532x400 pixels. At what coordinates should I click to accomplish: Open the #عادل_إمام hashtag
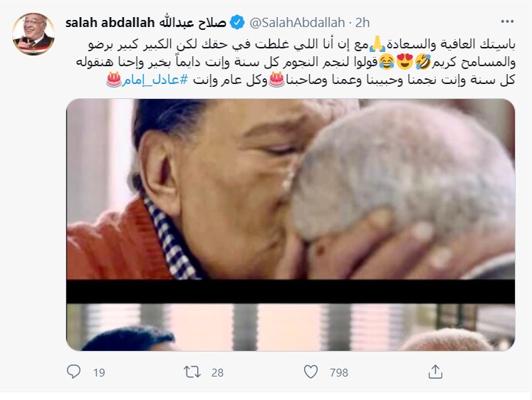(155, 80)
